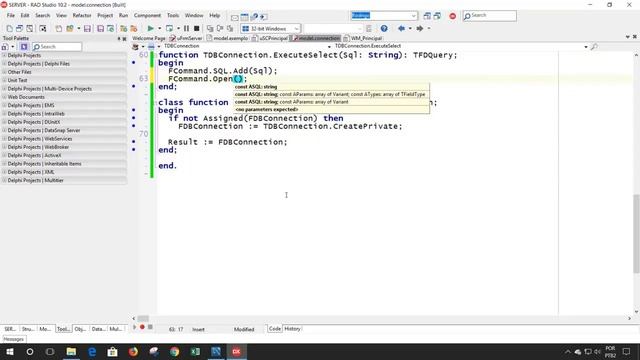The width and height of the screenshot is (640, 360).
Task: Click the Save diskette icon
Action: coord(87,29)
